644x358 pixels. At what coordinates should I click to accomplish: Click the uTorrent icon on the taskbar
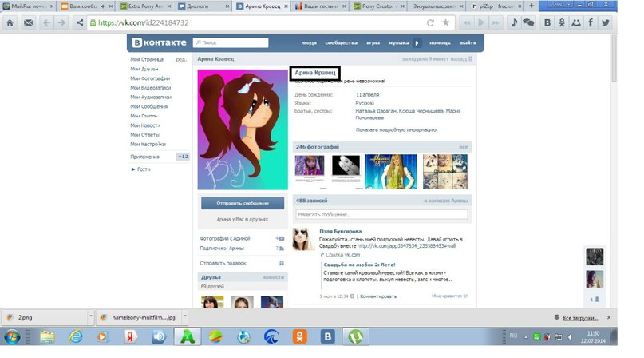[355, 336]
